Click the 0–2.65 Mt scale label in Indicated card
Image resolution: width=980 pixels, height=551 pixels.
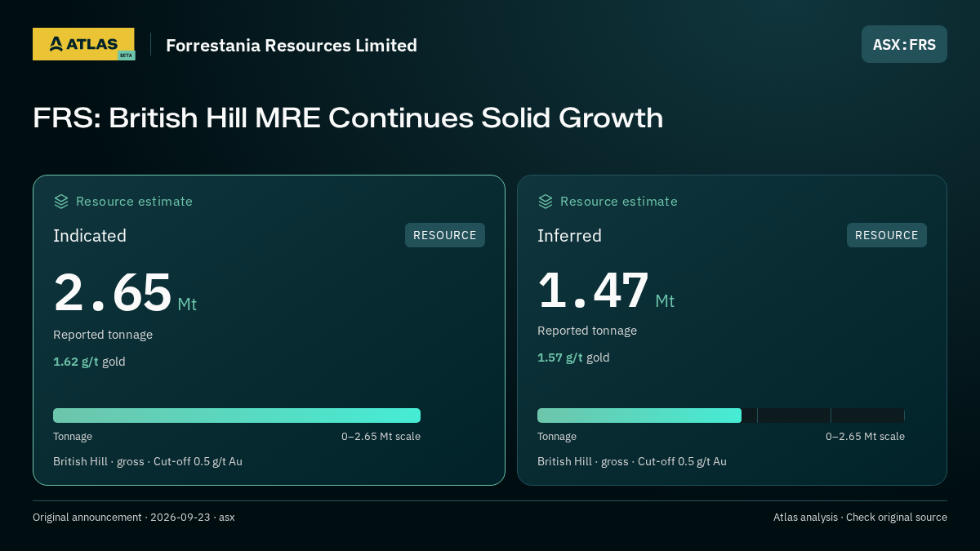tap(381, 437)
